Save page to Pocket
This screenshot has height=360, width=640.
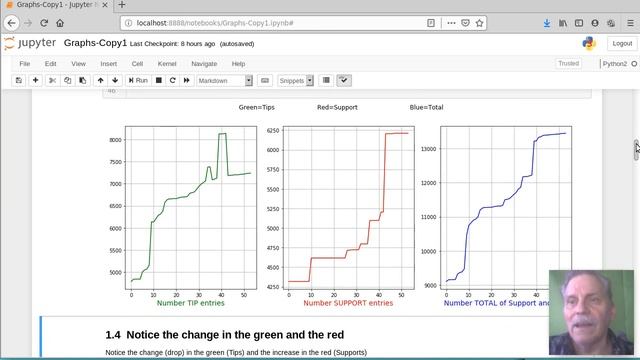(465, 23)
